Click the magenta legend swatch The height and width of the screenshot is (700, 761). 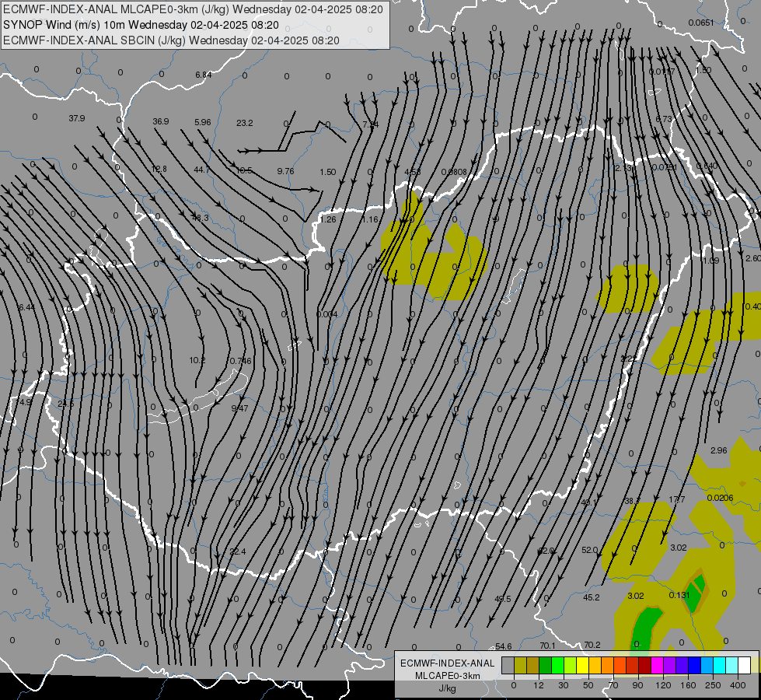(x=657, y=665)
